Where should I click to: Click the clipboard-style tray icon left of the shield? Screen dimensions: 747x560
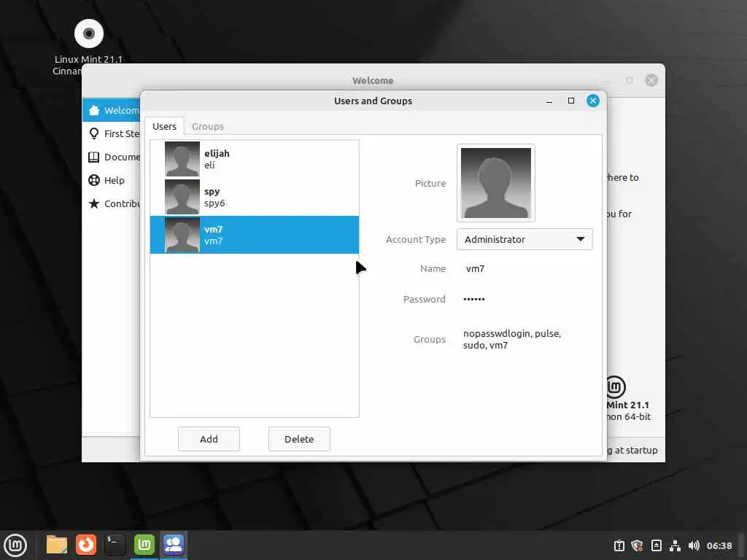point(619,545)
